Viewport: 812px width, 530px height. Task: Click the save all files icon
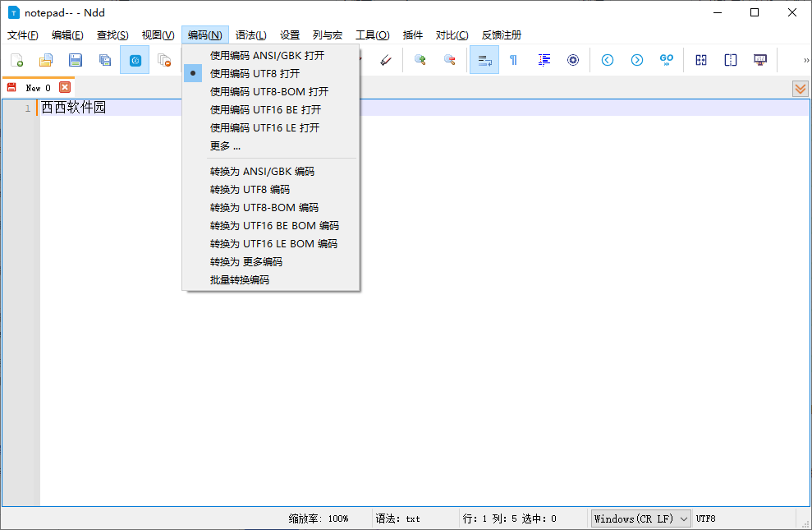point(105,60)
